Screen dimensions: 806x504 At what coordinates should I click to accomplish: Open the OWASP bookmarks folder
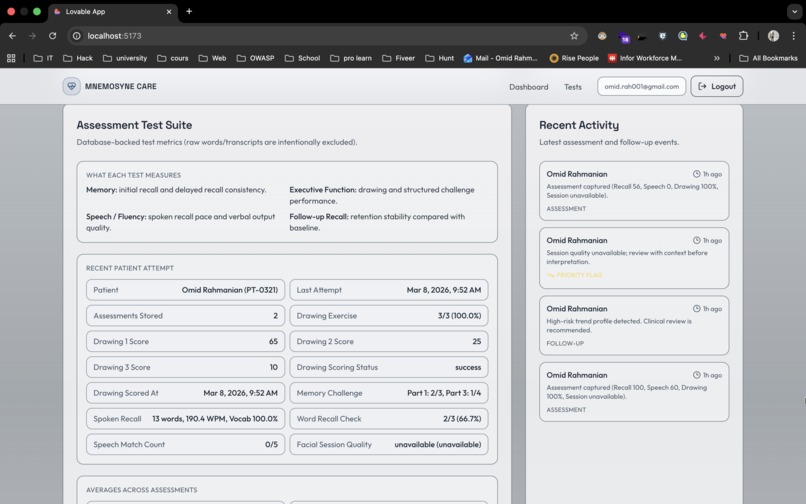point(255,58)
